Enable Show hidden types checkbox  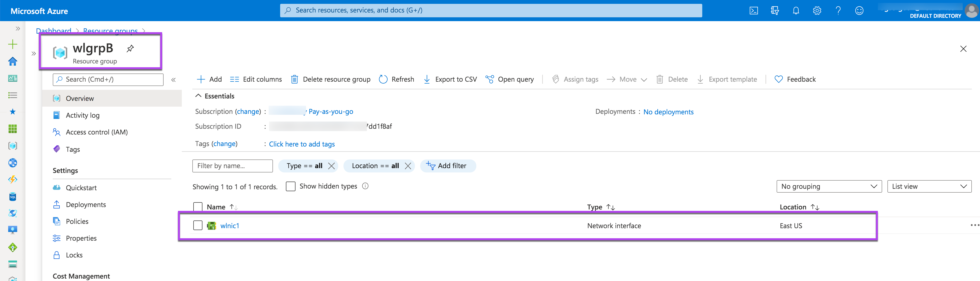pyautogui.click(x=291, y=186)
